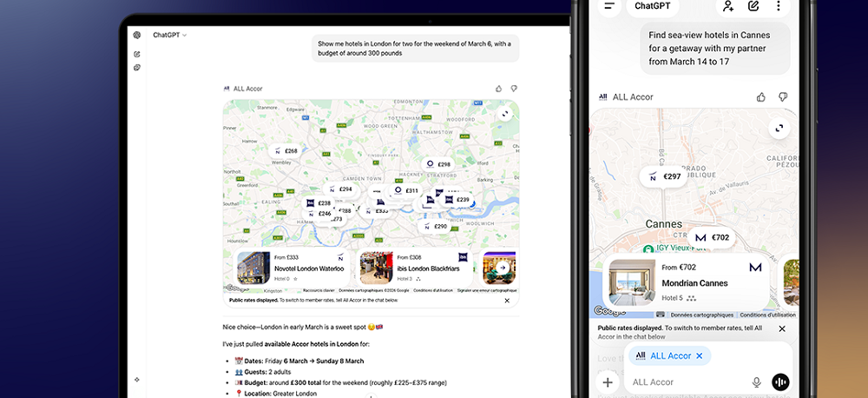Dismiss the public rates notice on phone
This screenshot has width=868, height=398.
click(781, 329)
